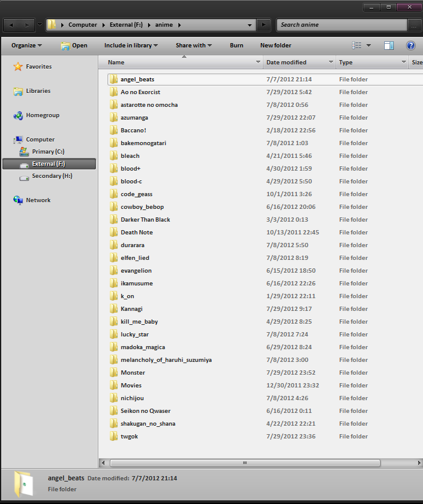Click the Open toolbar button
The height and width of the screenshot is (504, 423).
tap(74, 46)
